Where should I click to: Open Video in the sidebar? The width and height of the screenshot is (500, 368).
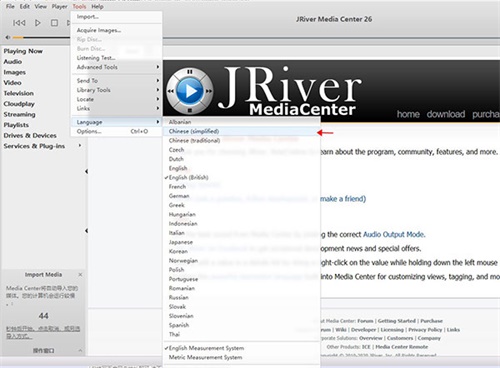12,83
